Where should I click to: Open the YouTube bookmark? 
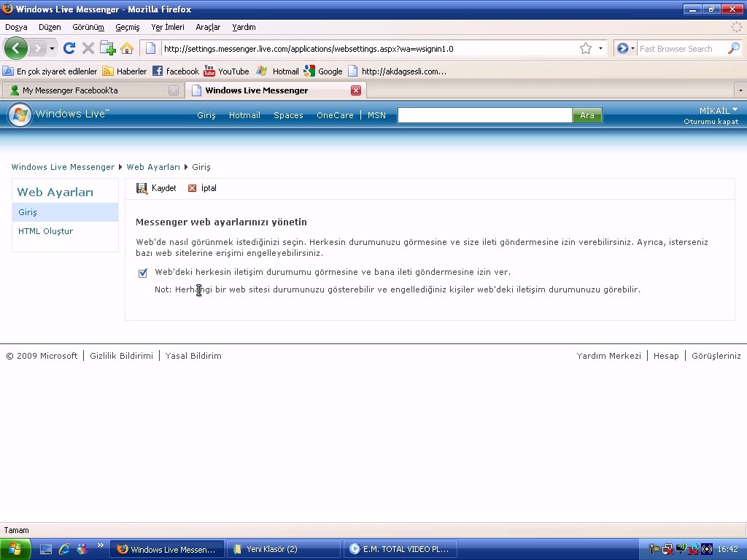(x=226, y=71)
